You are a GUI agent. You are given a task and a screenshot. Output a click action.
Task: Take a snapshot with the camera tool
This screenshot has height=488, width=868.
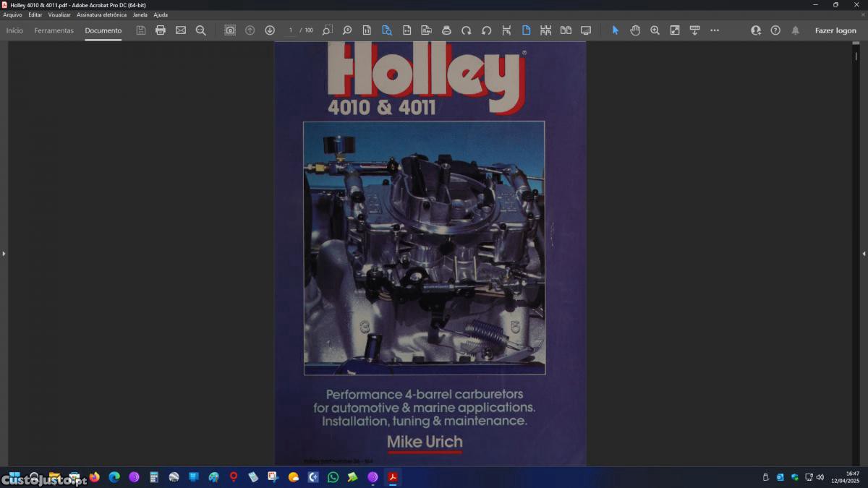click(230, 30)
